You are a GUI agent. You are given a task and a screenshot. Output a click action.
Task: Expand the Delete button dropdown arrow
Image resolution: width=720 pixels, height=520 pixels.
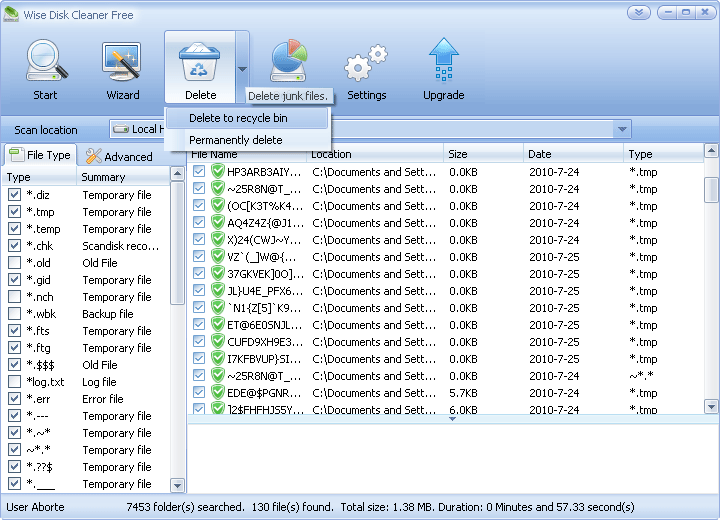pyautogui.click(x=242, y=69)
